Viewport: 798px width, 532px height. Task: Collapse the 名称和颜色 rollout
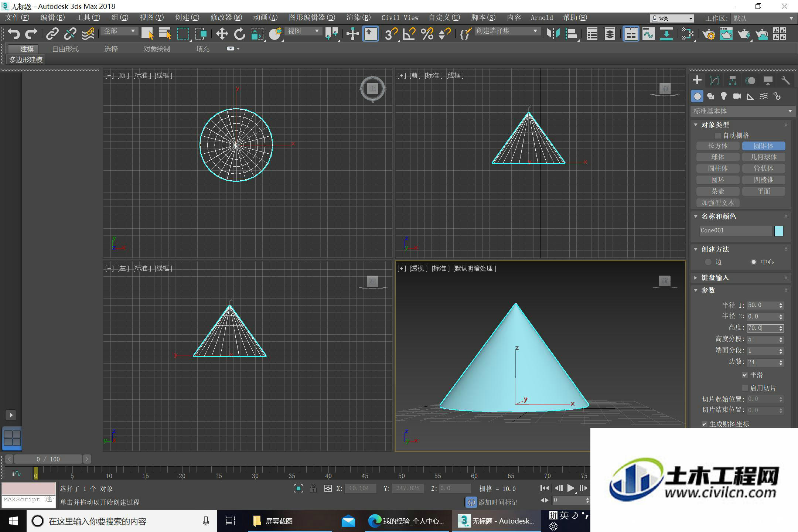click(x=696, y=216)
